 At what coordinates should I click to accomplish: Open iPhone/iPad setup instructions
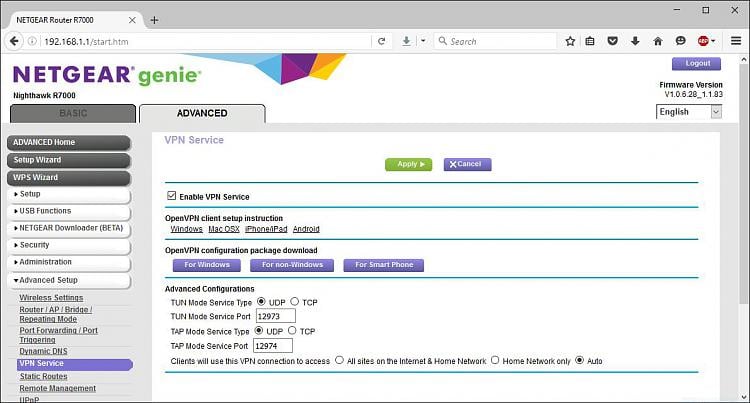(266, 229)
